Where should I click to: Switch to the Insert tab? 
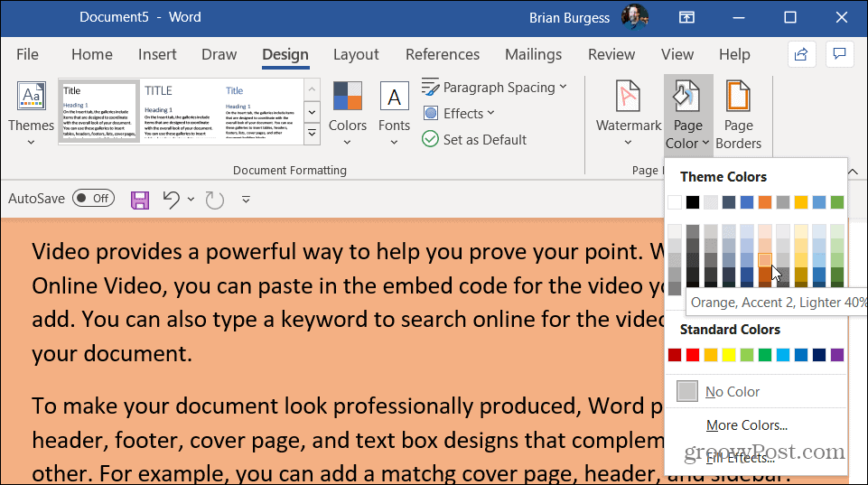[157, 54]
